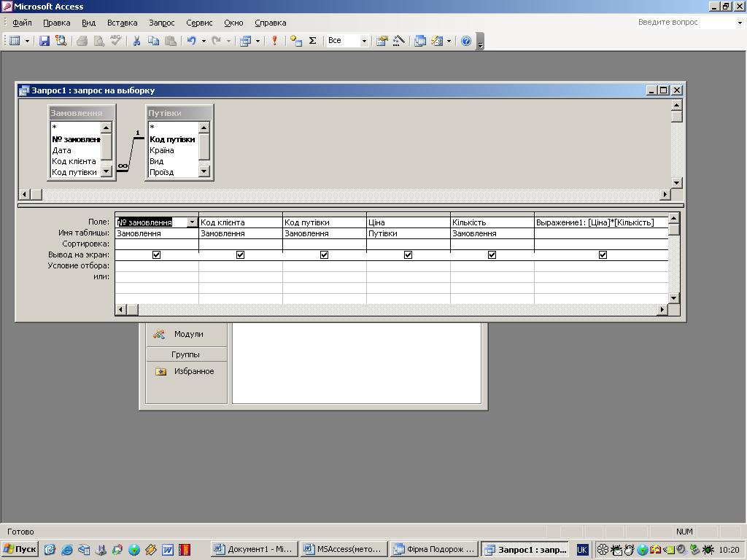Viewport: 747px width, 560px height.
Task: Switch to Документ1 taskbar button
Action: (253, 549)
